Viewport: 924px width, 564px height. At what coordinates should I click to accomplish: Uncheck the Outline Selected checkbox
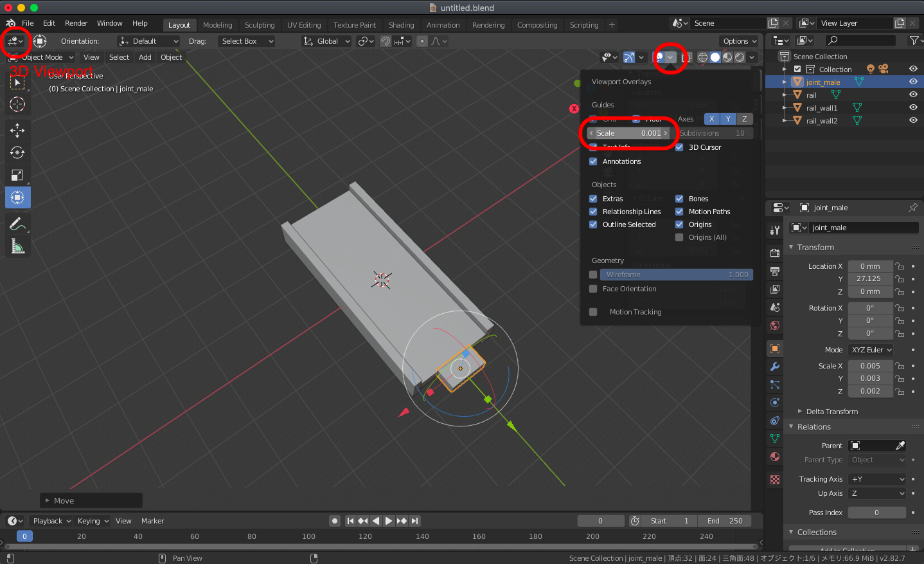[593, 224]
